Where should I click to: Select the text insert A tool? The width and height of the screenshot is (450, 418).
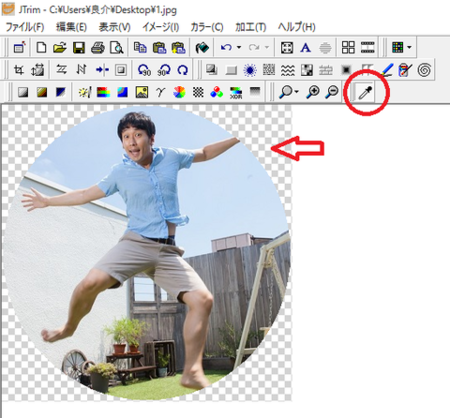point(305,48)
